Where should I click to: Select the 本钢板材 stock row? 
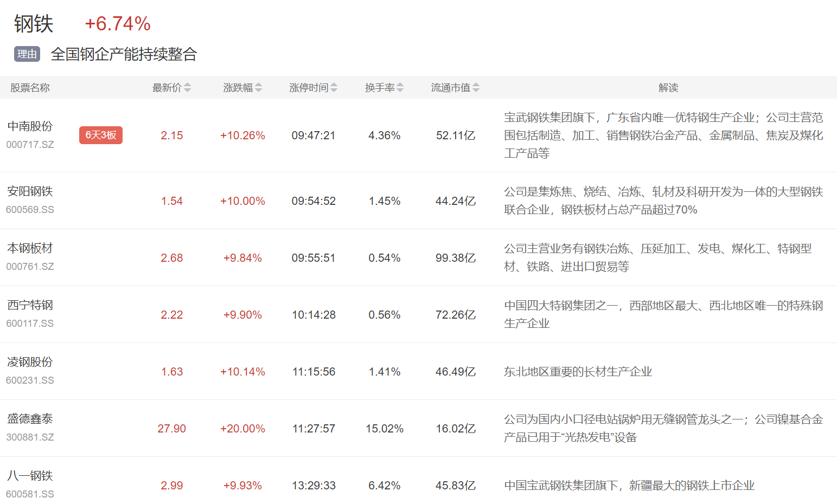click(x=30, y=248)
